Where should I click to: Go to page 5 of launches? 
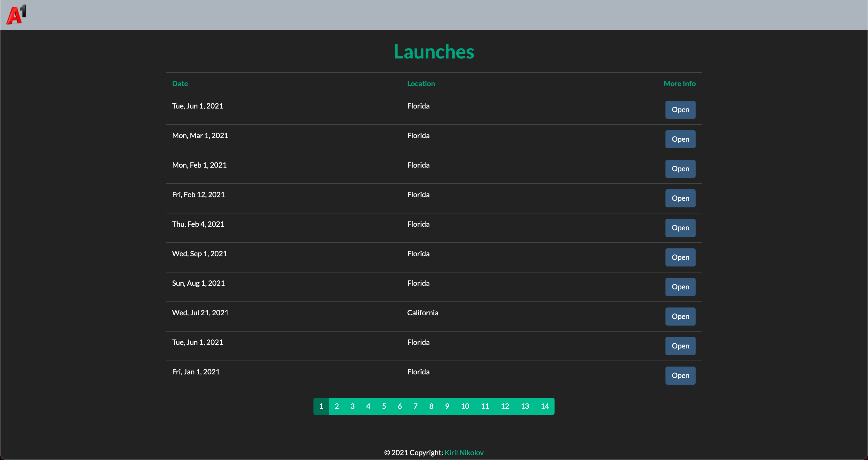(384, 406)
